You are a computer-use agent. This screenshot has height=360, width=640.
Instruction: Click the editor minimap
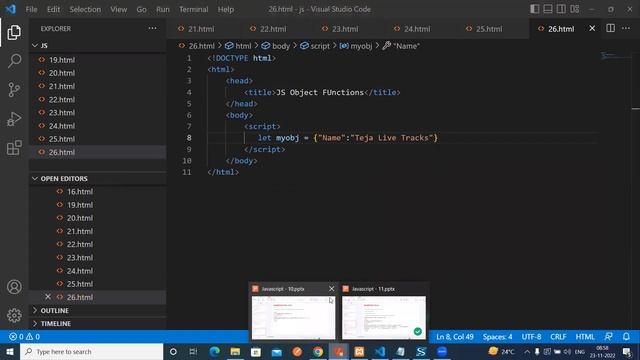[616, 57]
